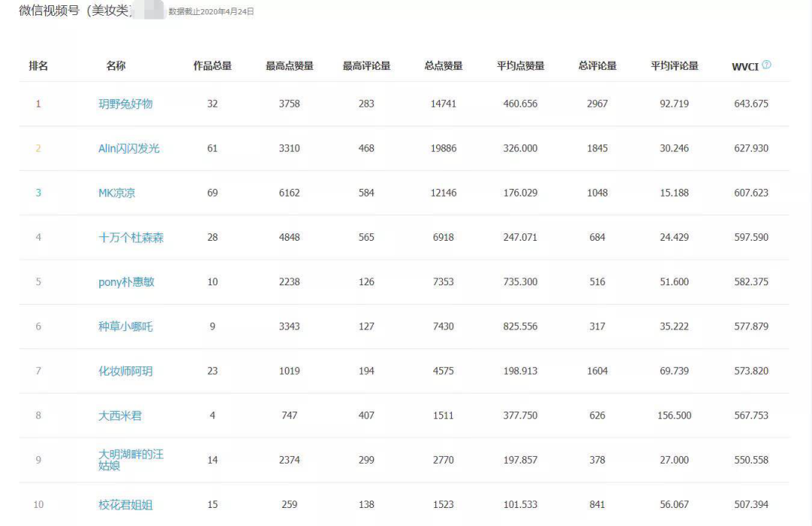Select the WVCI value 627.930
Screen dimensions: 812x526
751,148
